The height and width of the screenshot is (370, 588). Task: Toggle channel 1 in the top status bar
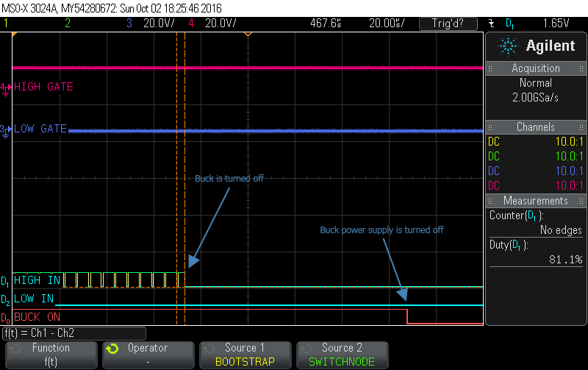(6, 24)
